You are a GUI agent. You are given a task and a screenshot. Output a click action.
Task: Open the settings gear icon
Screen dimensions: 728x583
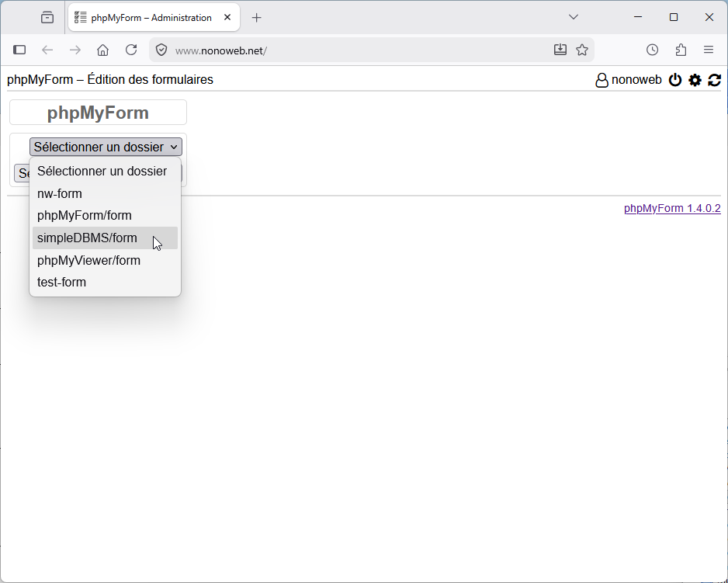(x=695, y=80)
